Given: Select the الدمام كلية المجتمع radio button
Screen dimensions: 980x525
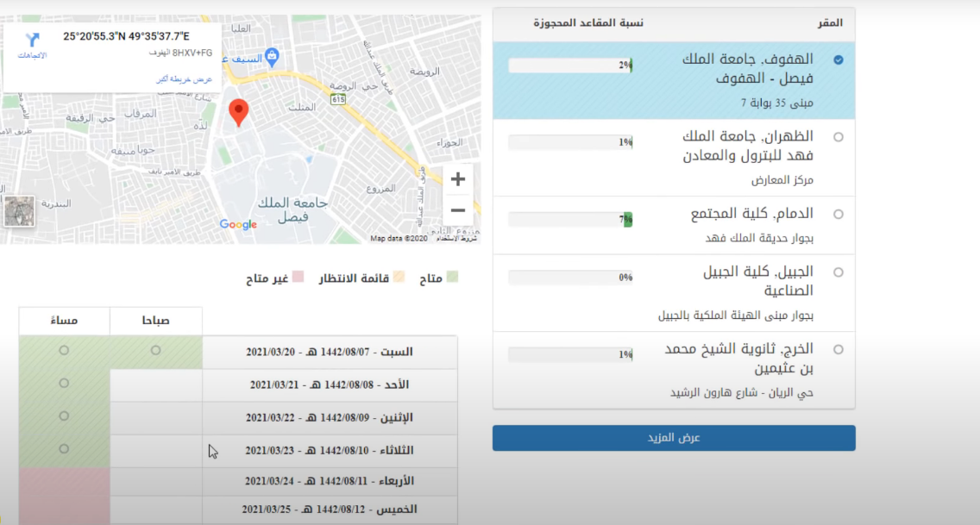Looking at the screenshot, I should coord(839,214).
